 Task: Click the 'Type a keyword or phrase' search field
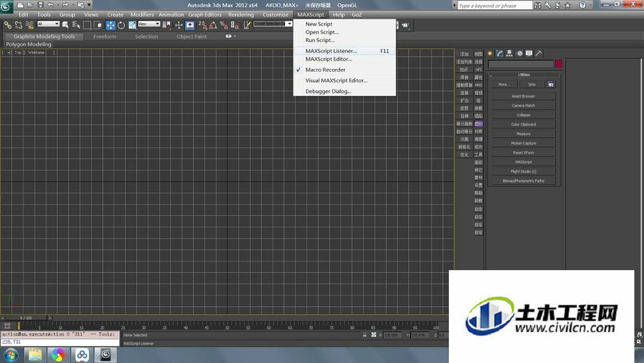(x=495, y=5)
